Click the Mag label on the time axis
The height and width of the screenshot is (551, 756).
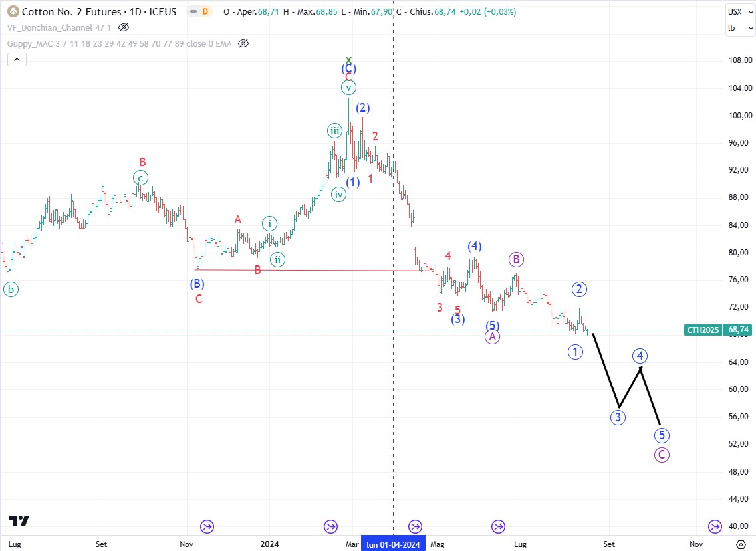click(438, 544)
